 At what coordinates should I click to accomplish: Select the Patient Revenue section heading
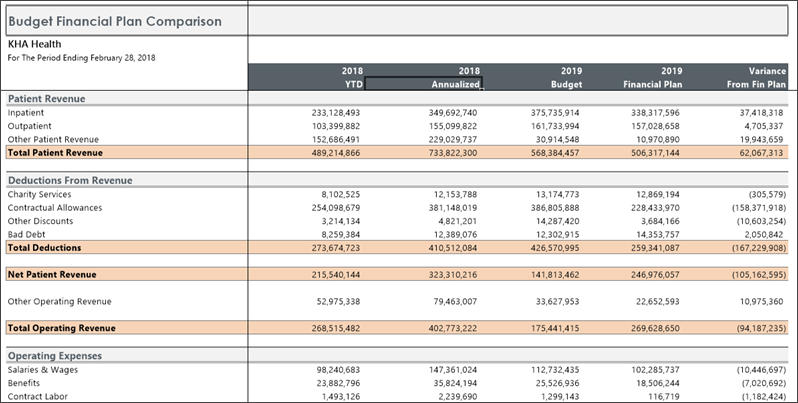point(47,99)
